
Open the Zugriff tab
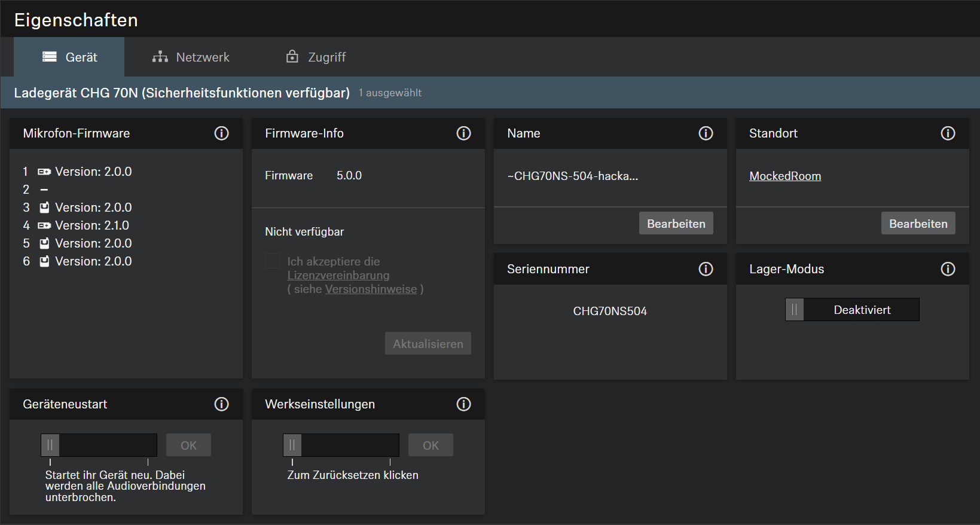click(316, 57)
